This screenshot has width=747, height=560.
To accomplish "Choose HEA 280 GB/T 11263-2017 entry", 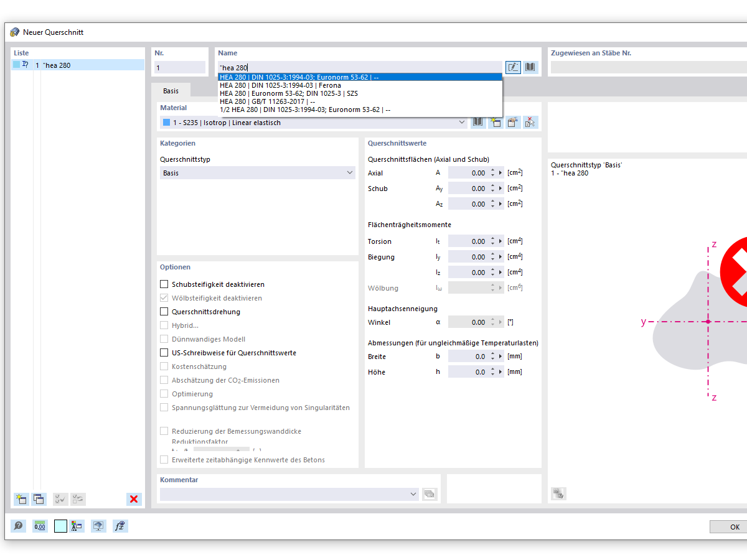I will pyautogui.click(x=359, y=101).
